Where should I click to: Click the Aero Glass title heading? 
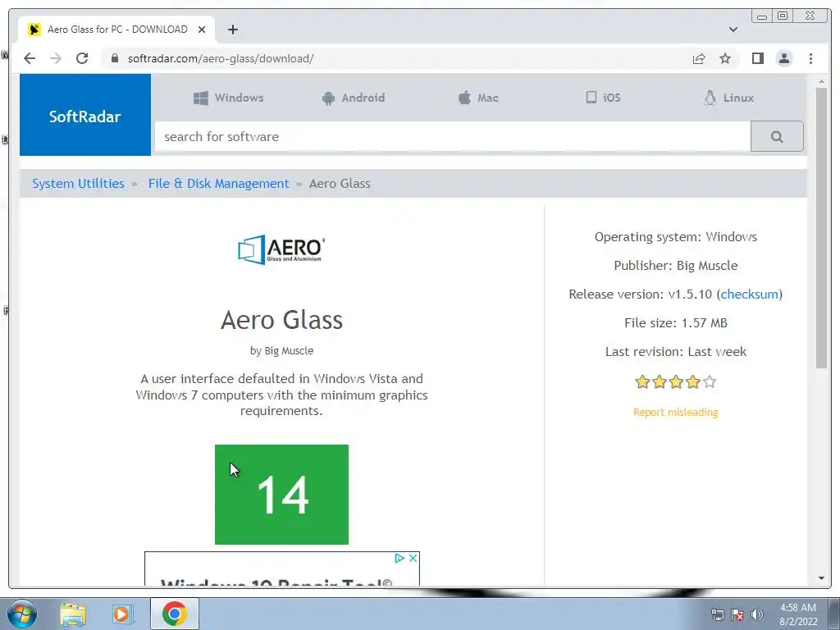(x=282, y=320)
